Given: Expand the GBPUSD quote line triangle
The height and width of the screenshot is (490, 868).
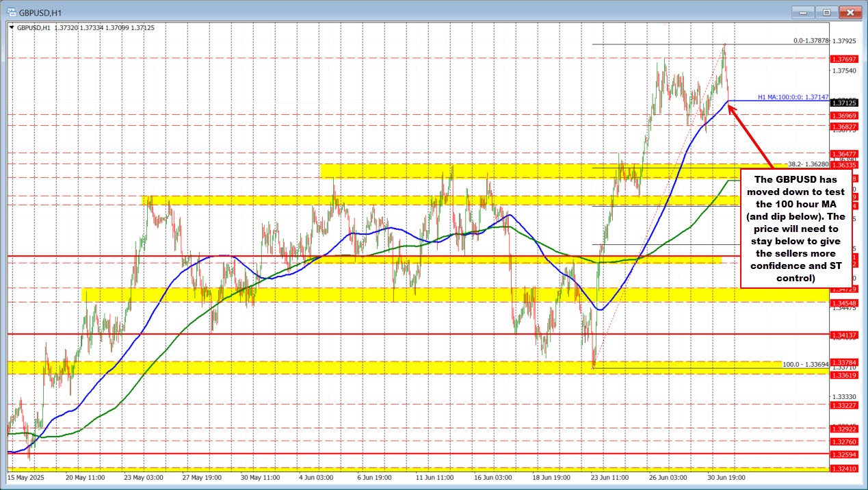Looking at the screenshot, I should pyautogui.click(x=12, y=28).
